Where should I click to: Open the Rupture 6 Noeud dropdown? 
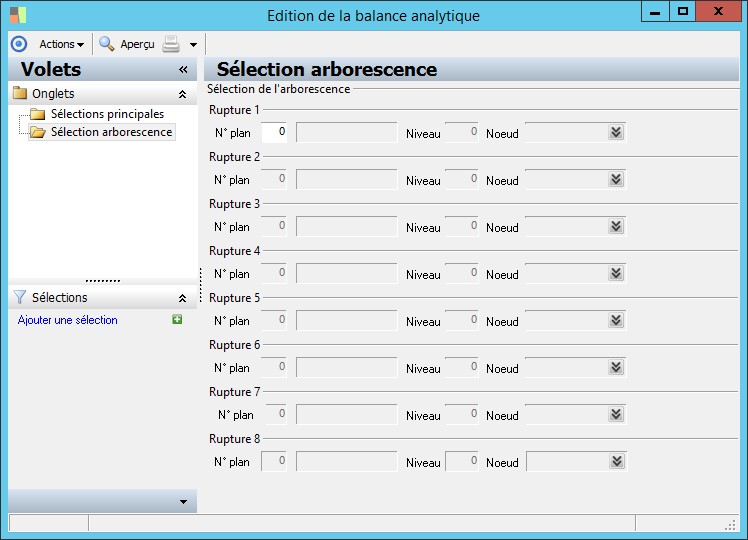click(616, 367)
